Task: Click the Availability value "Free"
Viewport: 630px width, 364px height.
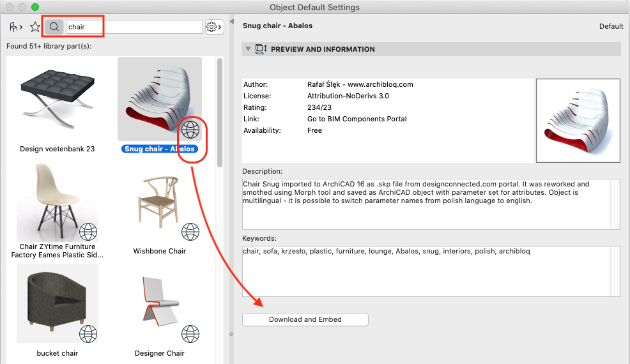Action: point(314,130)
